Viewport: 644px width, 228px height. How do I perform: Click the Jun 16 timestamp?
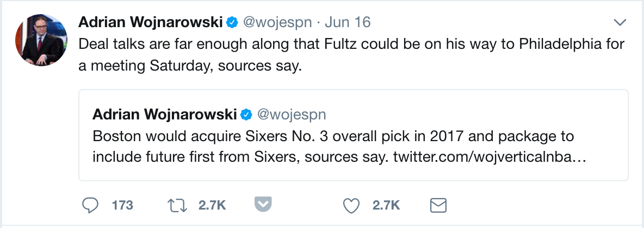(x=348, y=22)
